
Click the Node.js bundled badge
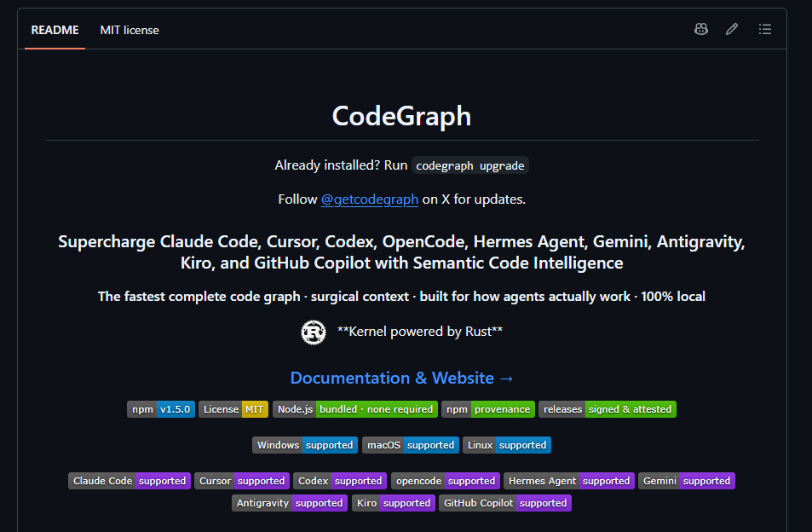point(355,409)
